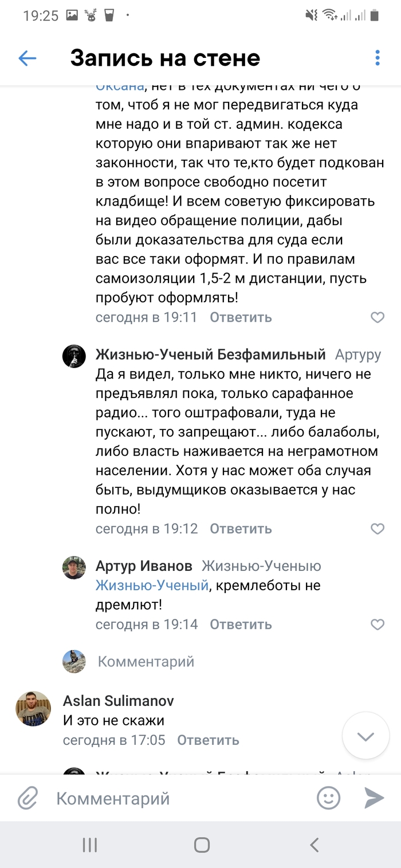Tap the send arrow icon
Screen dimensions: 401x868
(374, 798)
